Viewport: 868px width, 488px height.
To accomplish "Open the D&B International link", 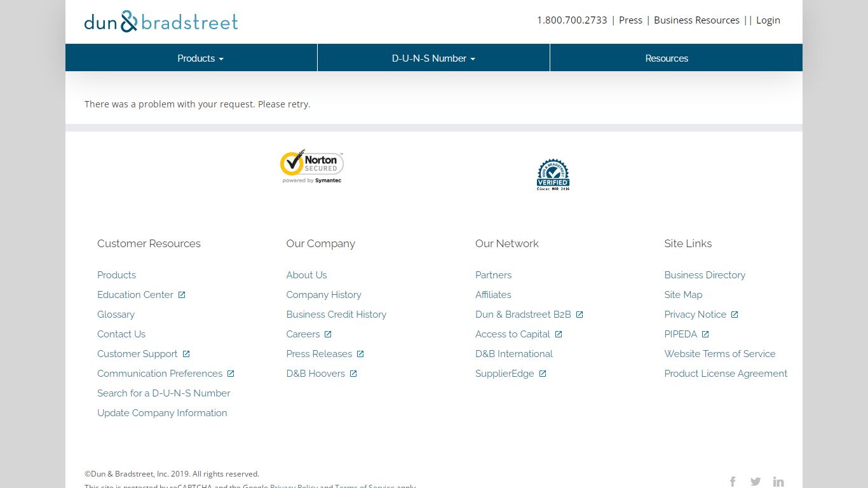I will [x=514, y=354].
